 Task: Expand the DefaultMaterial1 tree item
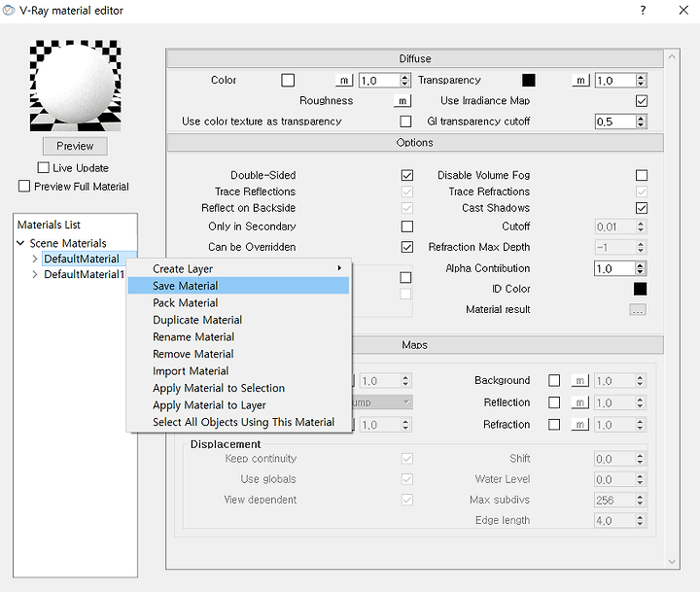35,274
